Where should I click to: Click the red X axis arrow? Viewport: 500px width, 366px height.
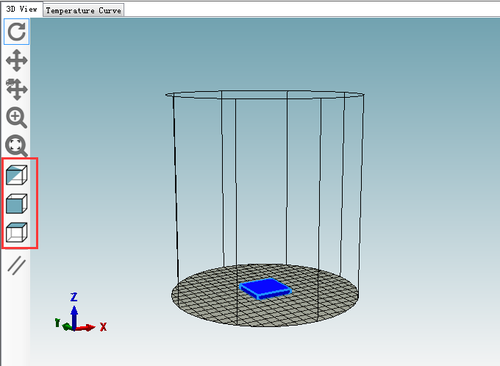[85, 328]
